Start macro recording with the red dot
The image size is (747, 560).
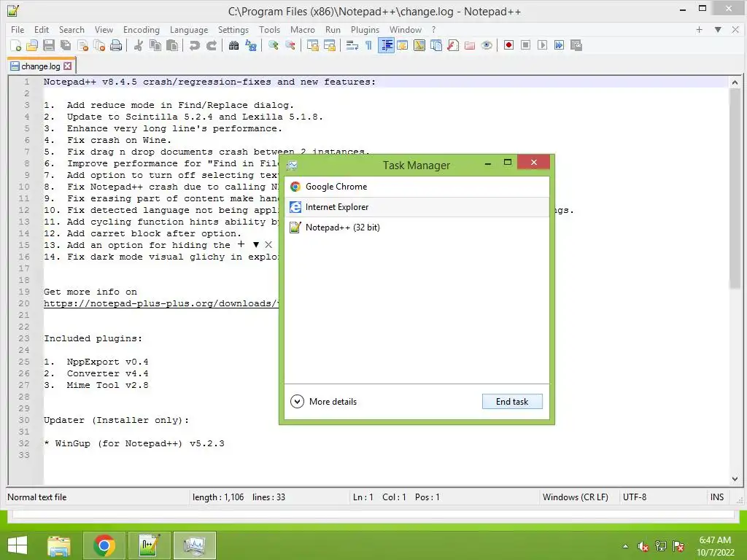tap(508, 45)
